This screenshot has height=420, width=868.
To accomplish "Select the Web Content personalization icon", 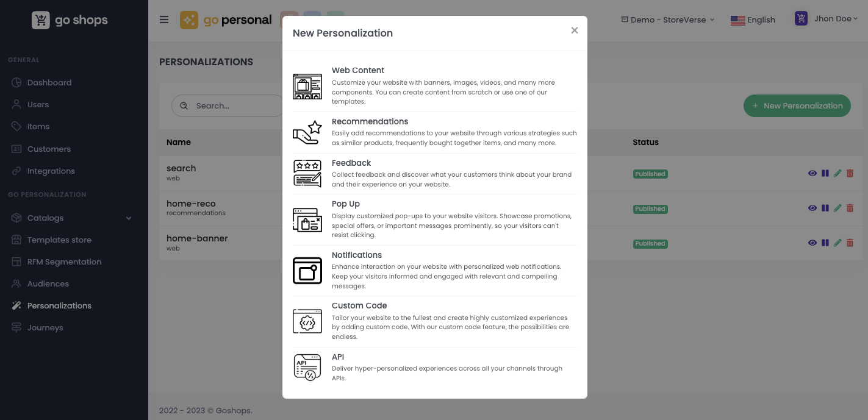I will [307, 87].
